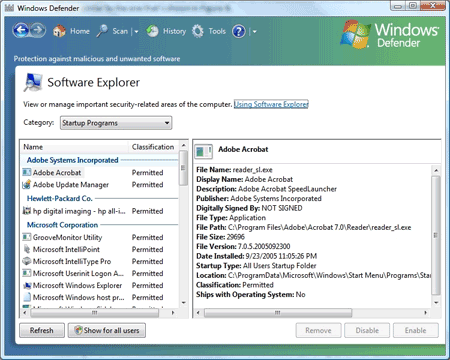Viewport: 450px width, 360px height.
Task: Click the Forward navigation arrow
Action: [x=38, y=31]
